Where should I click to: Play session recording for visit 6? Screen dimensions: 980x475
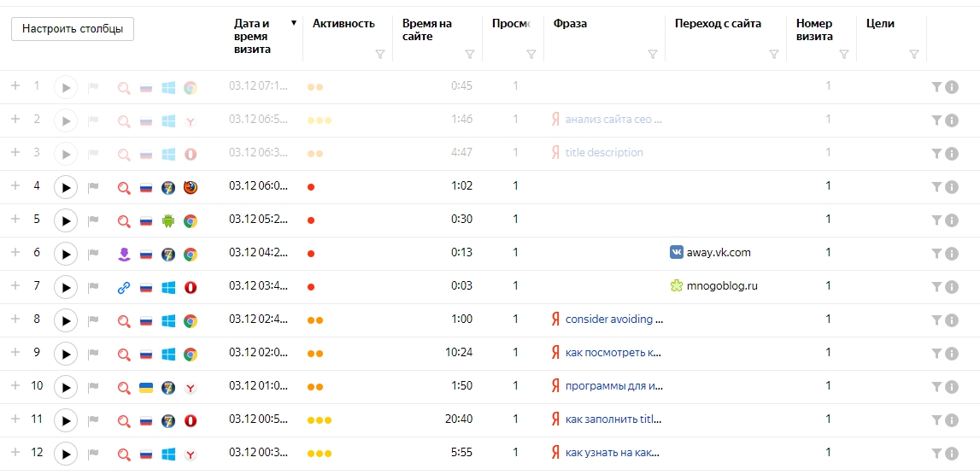66,253
